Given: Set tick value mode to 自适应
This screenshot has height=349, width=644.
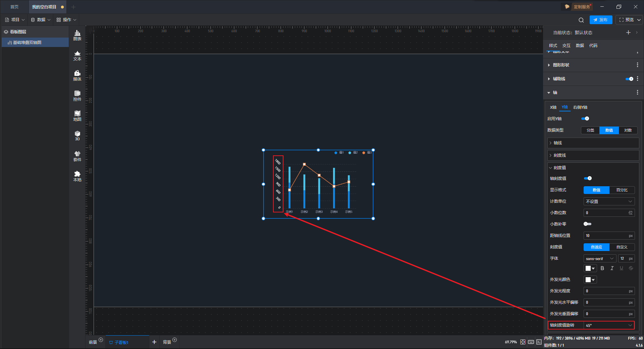Looking at the screenshot, I should [x=596, y=247].
